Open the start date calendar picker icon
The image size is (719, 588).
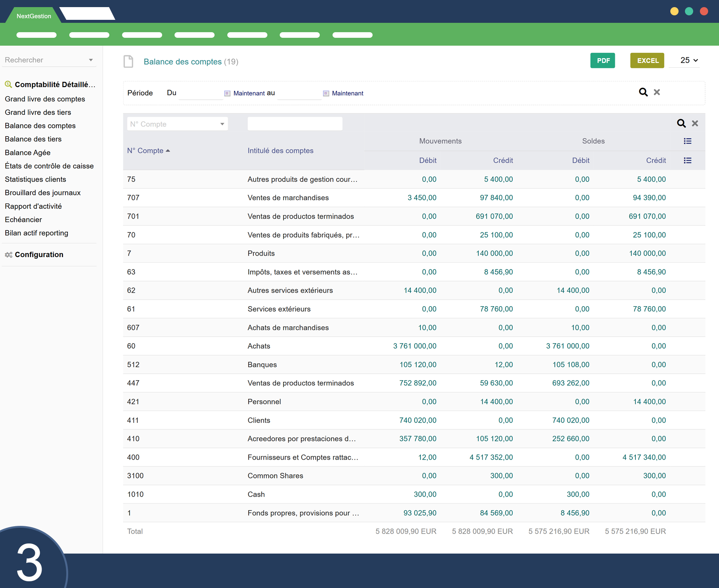point(227,93)
